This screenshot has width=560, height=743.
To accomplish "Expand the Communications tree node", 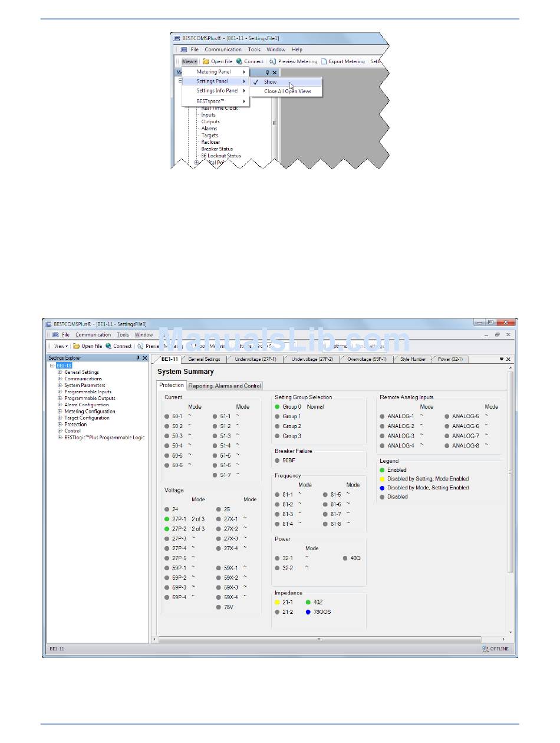I will [x=60, y=379].
